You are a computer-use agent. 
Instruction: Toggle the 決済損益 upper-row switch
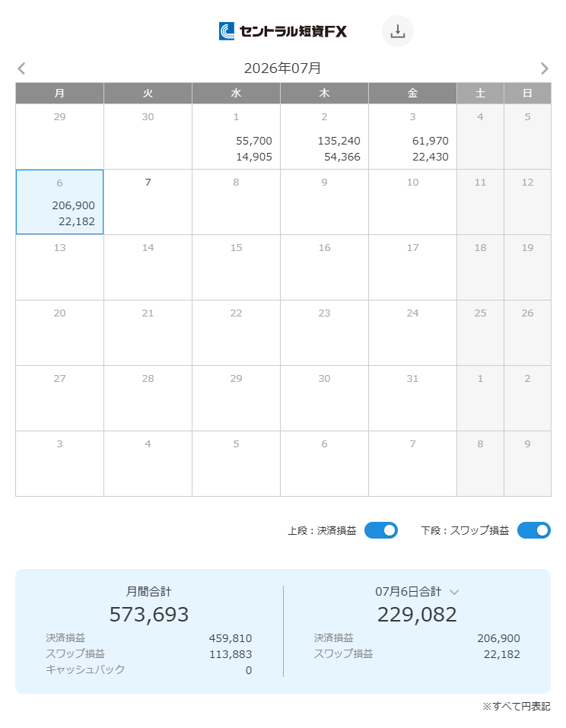tap(380, 530)
